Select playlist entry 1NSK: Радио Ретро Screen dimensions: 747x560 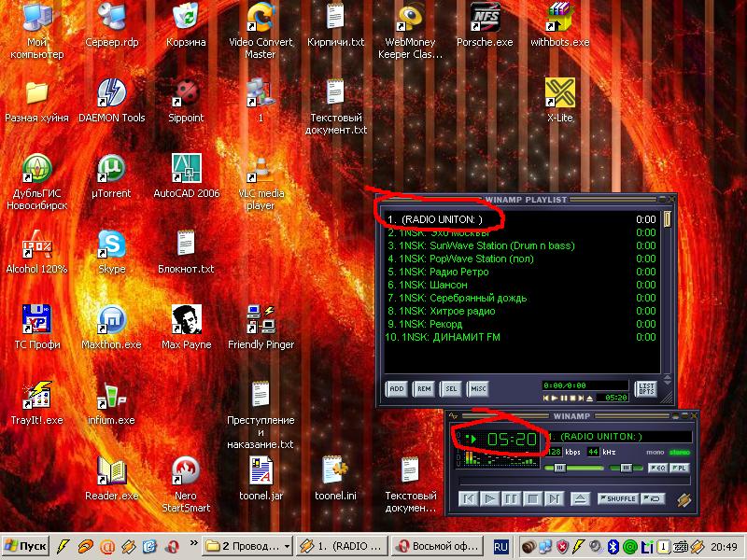click(x=522, y=272)
